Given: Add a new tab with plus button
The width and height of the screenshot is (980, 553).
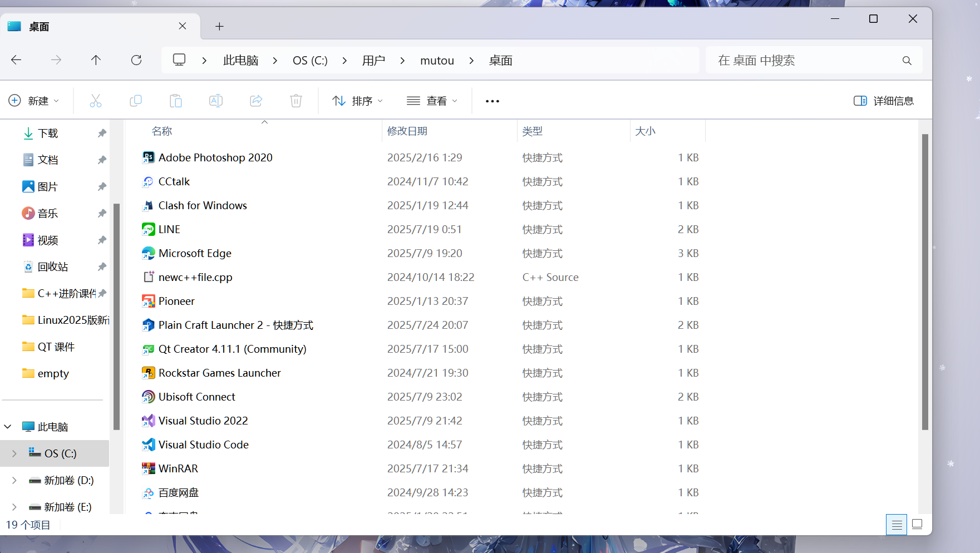Looking at the screenshot, I should 219,26.
